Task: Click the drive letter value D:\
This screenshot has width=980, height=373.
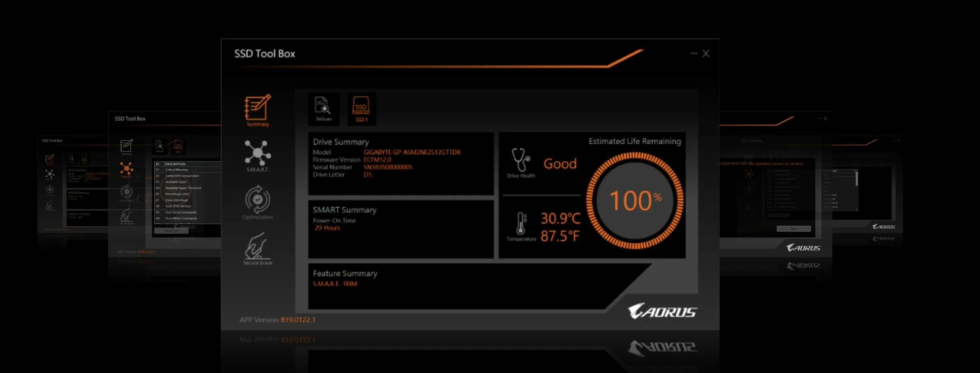Action: tap(368, 175)
